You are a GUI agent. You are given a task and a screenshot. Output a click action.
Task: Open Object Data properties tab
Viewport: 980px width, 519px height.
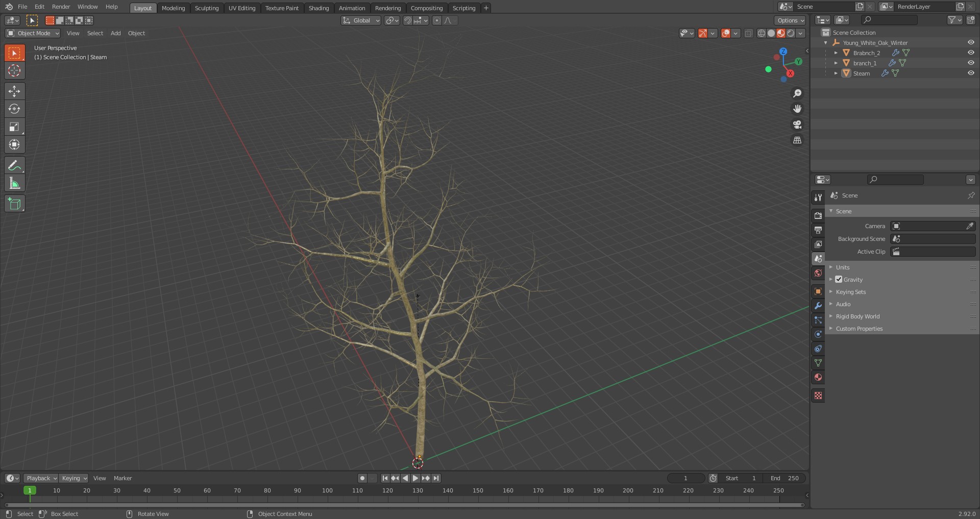pos(818,363)
